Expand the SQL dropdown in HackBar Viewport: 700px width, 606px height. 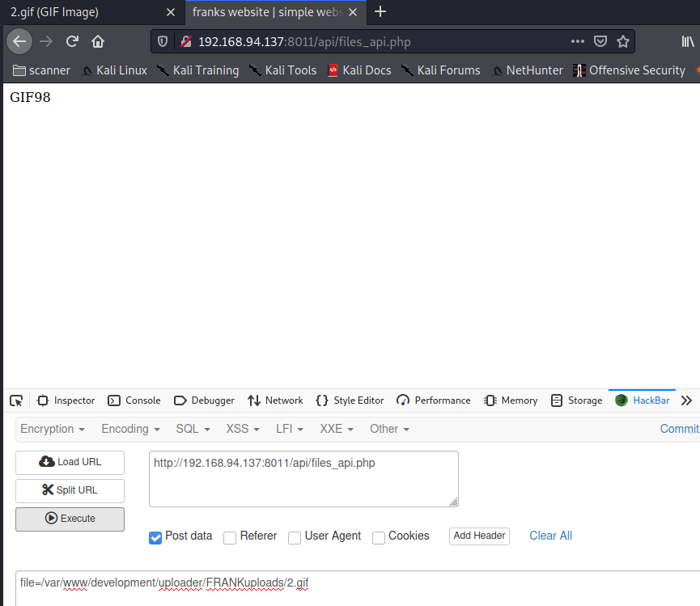[193, 429]
